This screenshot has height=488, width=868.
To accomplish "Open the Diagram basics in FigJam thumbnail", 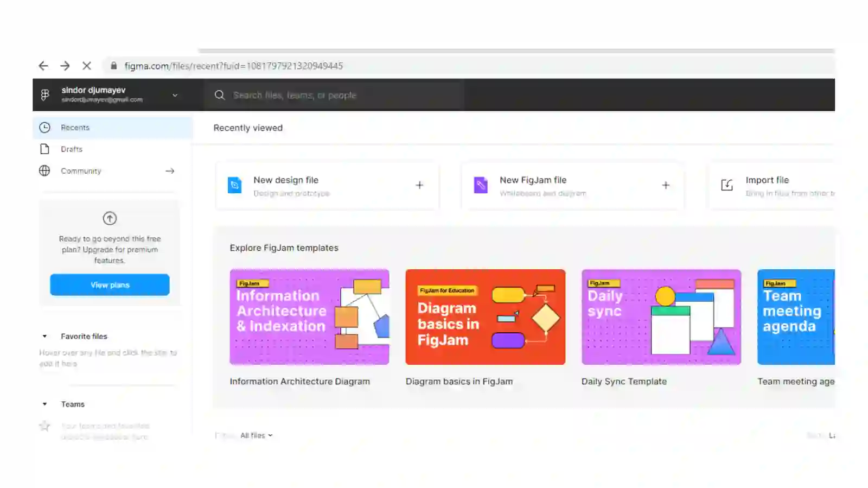I will tap(486, 317).
